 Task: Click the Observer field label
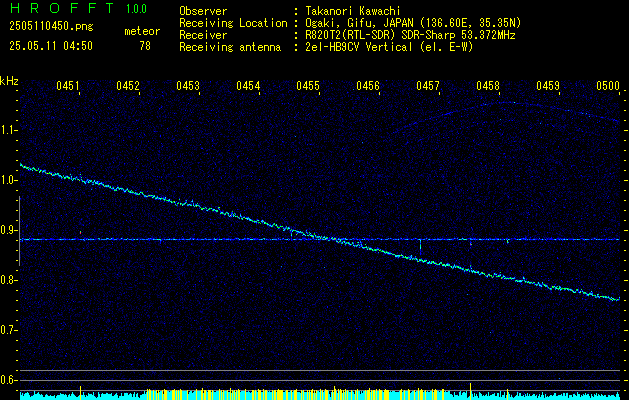[203, 11]
